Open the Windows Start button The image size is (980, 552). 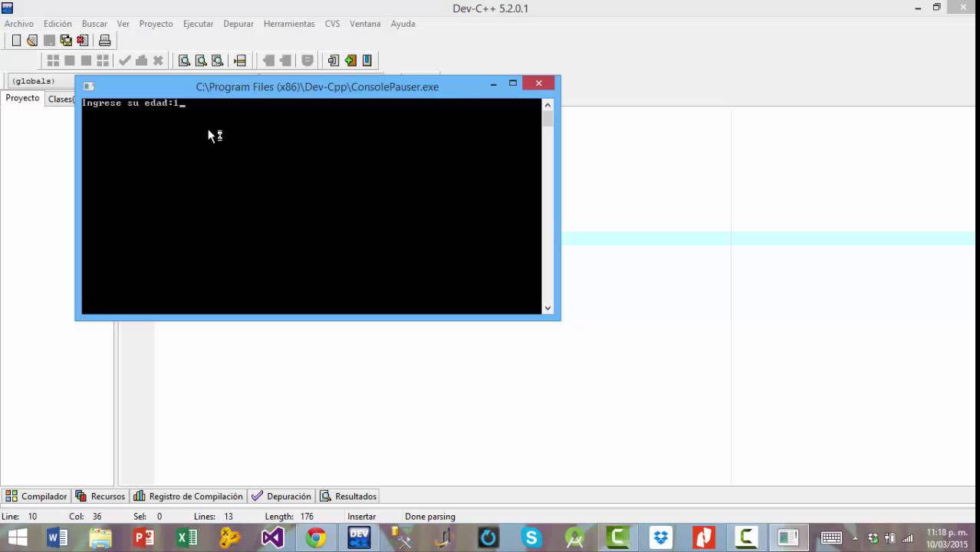(17, 537)
